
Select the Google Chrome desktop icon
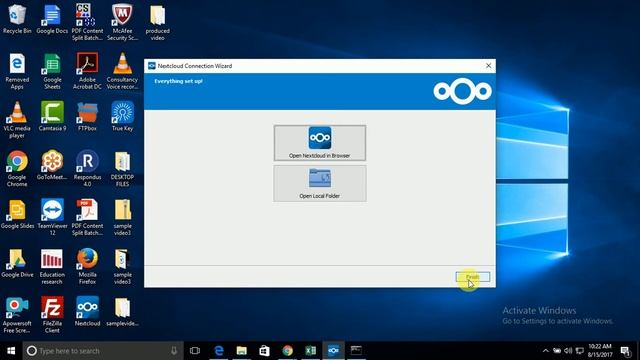17,169
